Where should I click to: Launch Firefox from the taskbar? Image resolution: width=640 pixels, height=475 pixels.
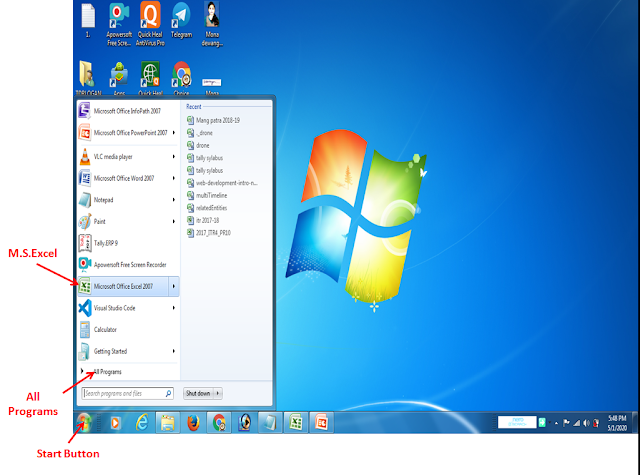[193, 423]
